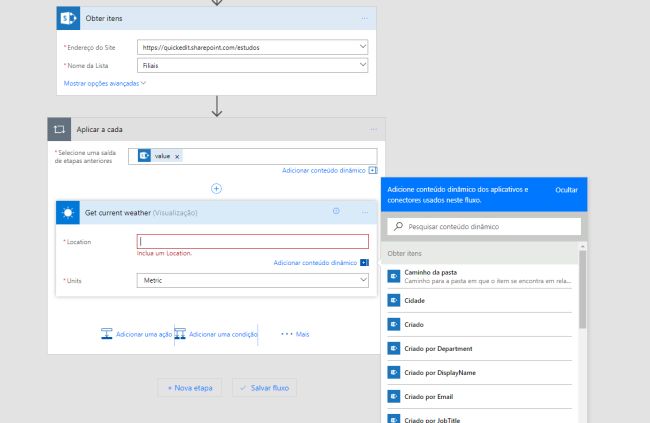This screenshot has width=650, height=423.
Task: Click the weather sun icon
Action: click(x=68, y=213)
